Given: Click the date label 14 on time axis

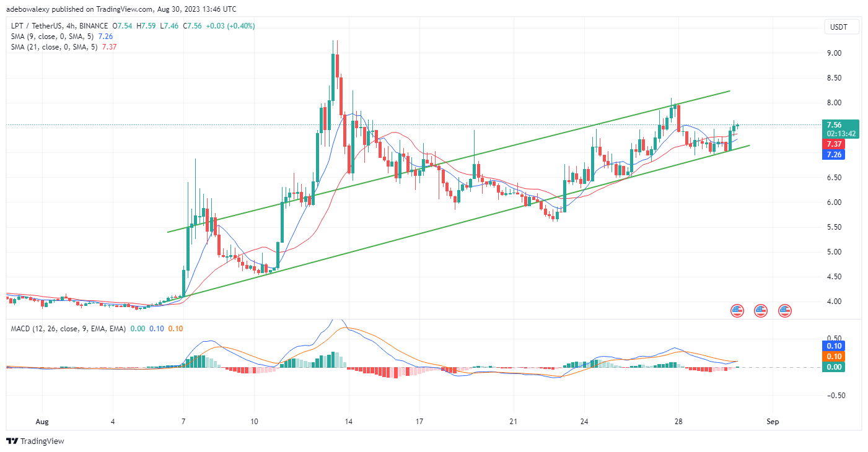Looking at the screenshot, I should pos(349,421).
